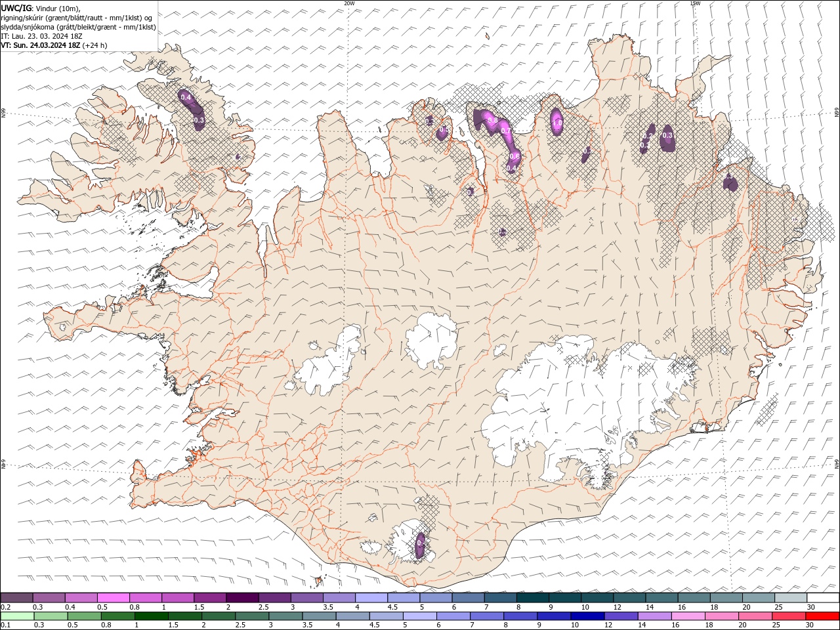Pick the bright pink snow swatch starting at 0.5
Viewport: 840px width, 630px height.
[x=113, y=598]
